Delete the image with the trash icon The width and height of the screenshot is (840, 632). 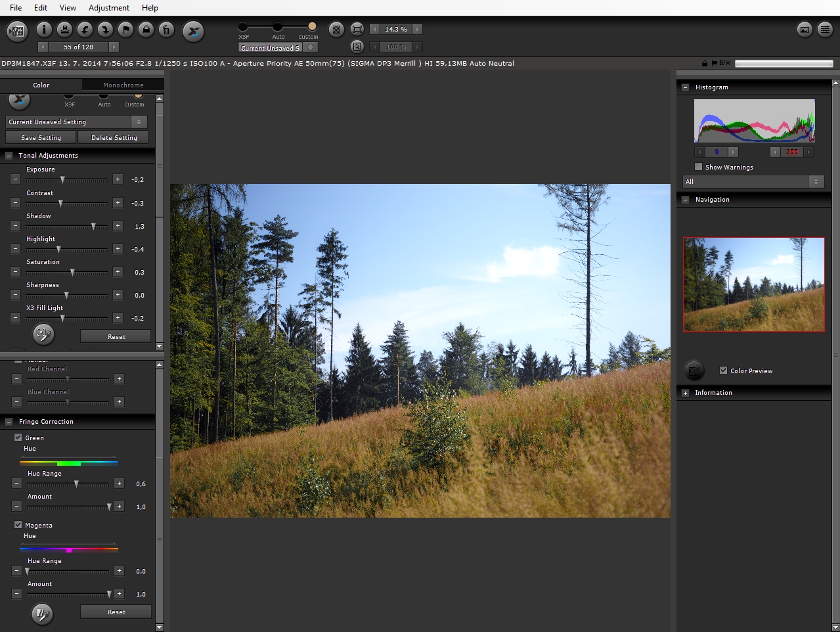[x=166, y=30]
